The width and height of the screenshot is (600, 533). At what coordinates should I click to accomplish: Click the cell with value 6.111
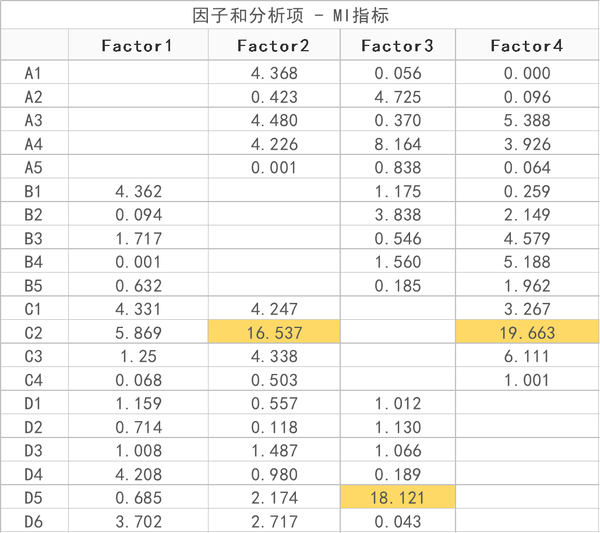pos(526,356)
